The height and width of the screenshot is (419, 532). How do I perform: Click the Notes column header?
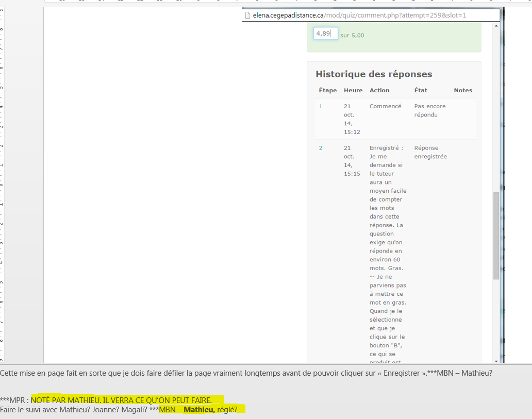point(463,90)
